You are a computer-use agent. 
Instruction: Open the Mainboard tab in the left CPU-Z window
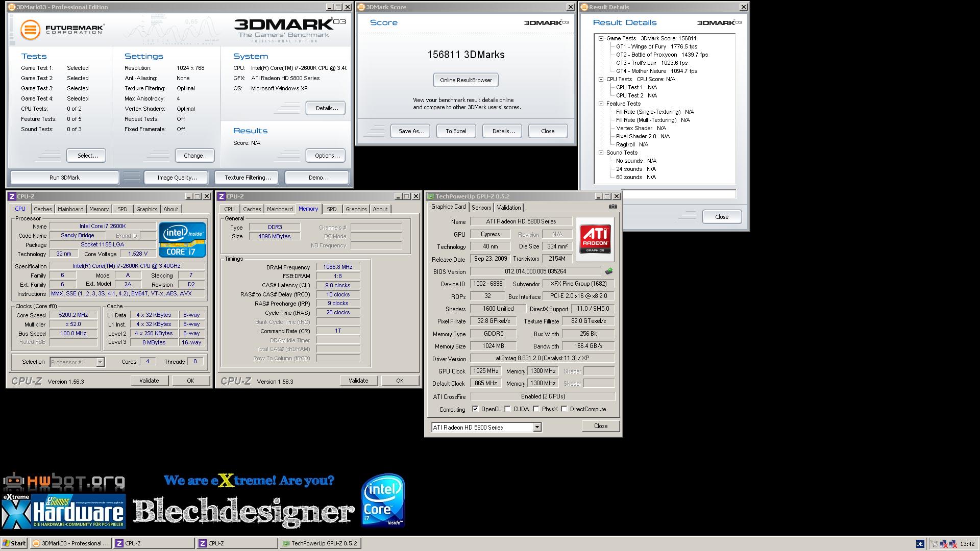point(70,209)
